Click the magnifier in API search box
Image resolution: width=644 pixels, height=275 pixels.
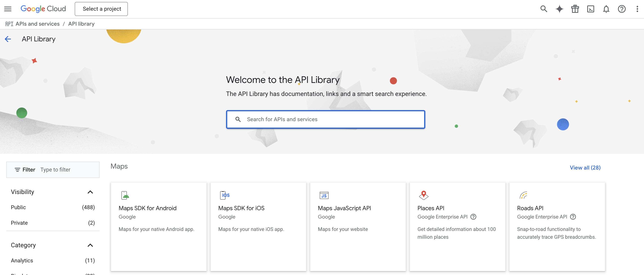[x=238, y=119]
